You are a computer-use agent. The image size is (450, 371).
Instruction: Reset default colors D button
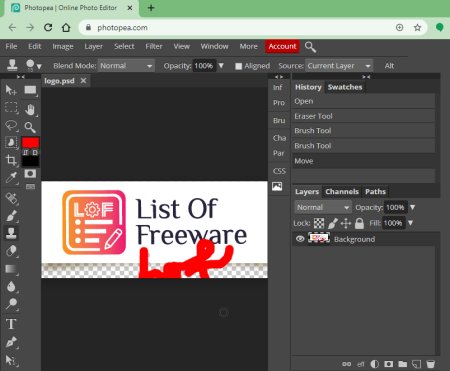point(35,152)
